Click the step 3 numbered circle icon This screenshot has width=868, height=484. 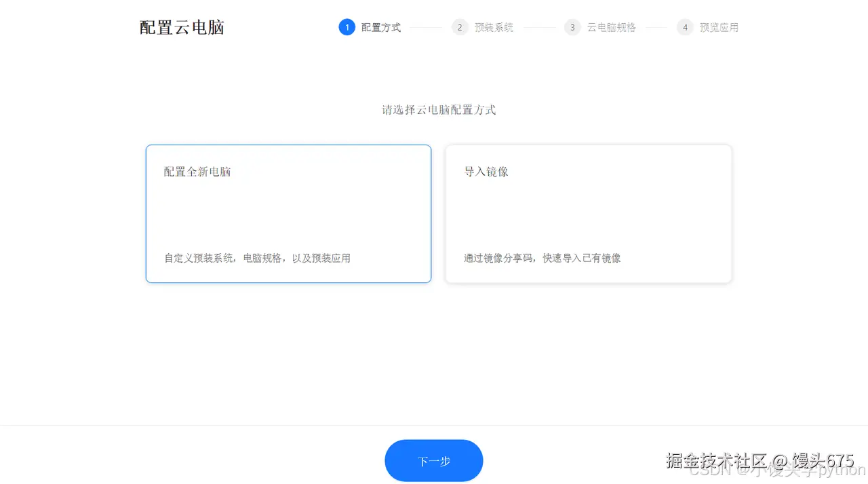pyautogui.click(x=572, y=27)
